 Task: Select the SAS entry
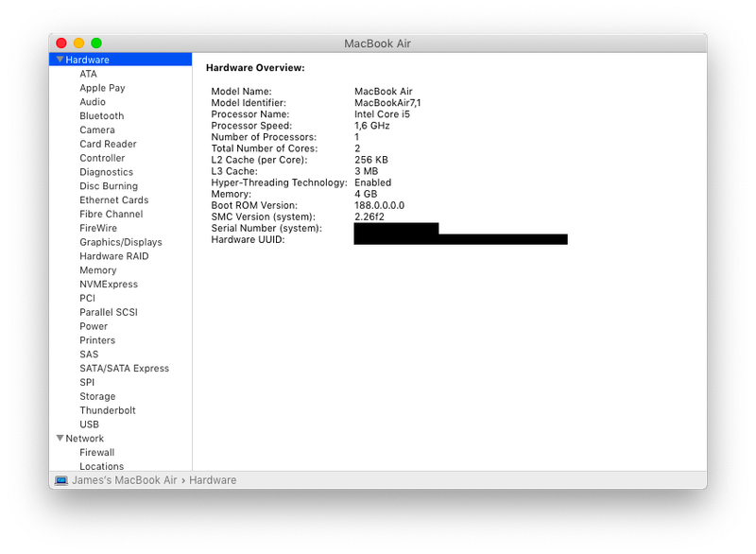click(89, 354)
